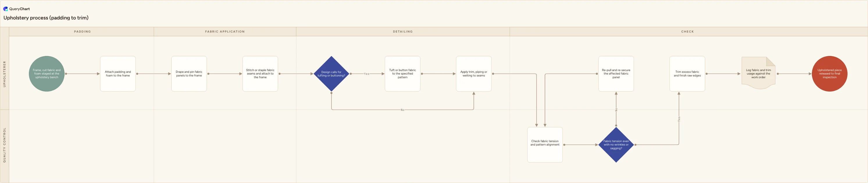Click the 'Upholstery process (padding to trim)' title

[46, 18]
